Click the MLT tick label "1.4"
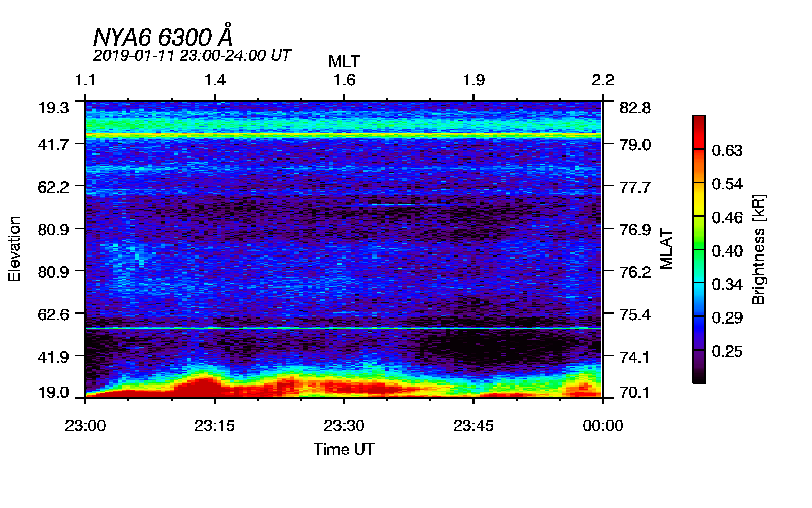This screenshot has height=508, width=812. (x=215, y=80)
